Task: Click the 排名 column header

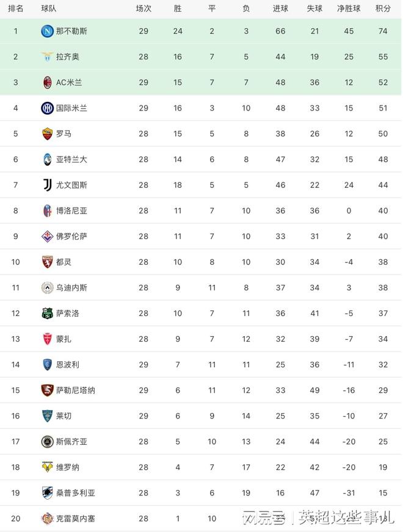Action: (16, 9)
